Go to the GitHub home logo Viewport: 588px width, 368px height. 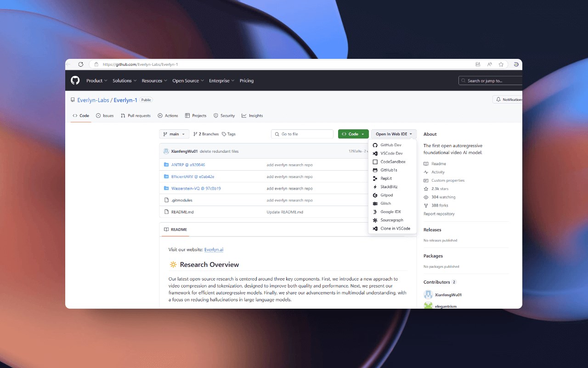tap(75, 80)
